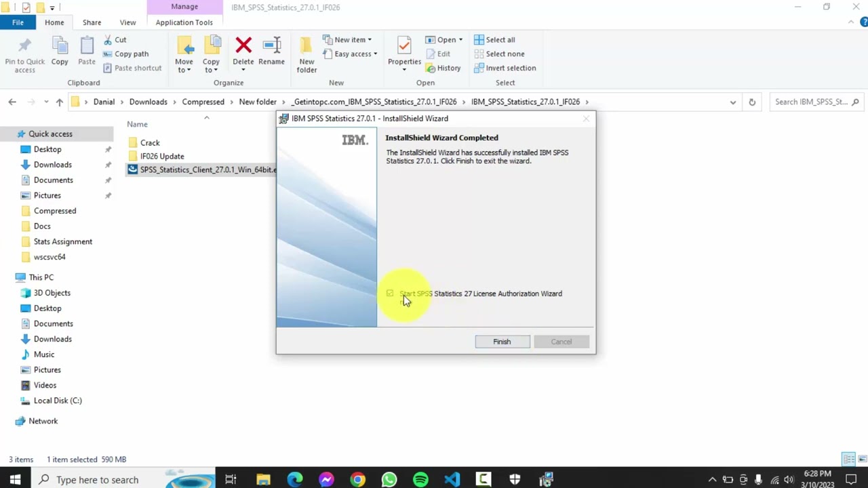Click the Cut scissors option

pos(115,40)
